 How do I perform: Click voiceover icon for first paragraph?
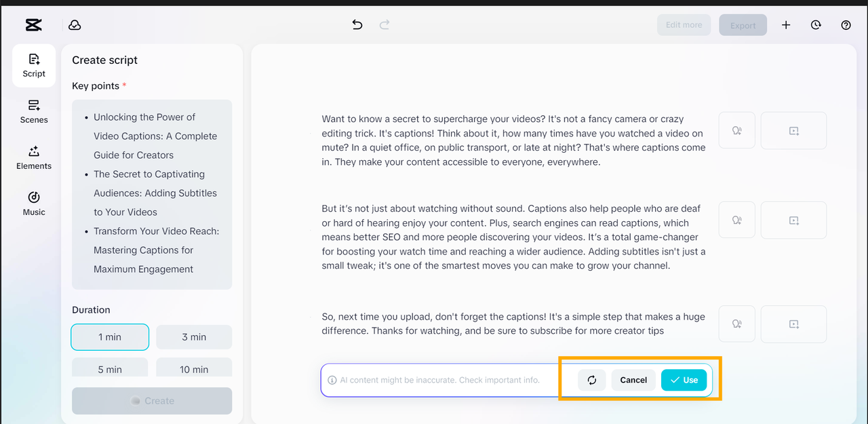tap(736, 130)
